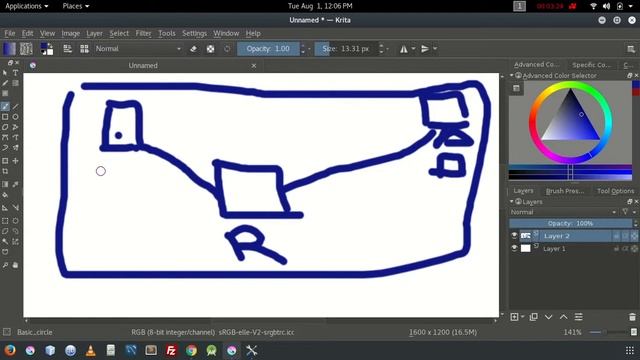Select the Transform tool

tap(5, 161)
